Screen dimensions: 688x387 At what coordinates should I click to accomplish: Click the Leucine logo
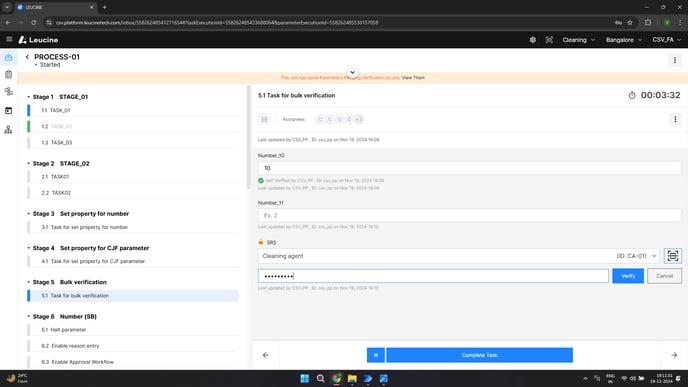pos(38,40)
